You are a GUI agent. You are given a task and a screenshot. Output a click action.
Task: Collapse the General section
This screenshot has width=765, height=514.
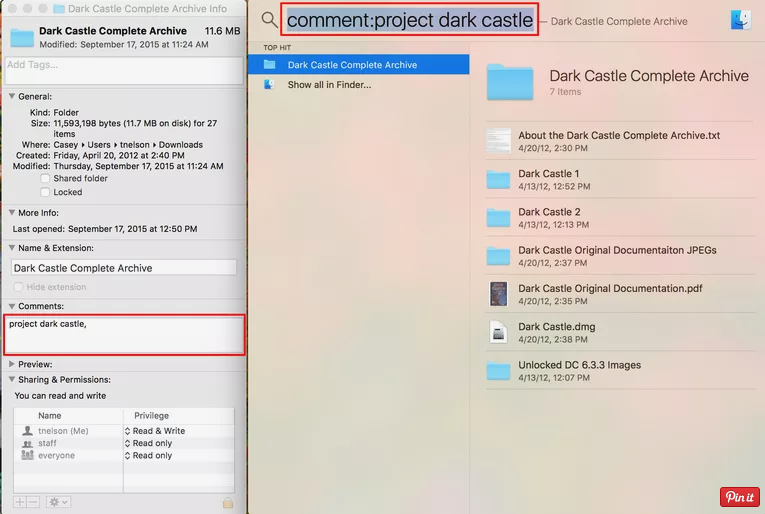[12, 97]
